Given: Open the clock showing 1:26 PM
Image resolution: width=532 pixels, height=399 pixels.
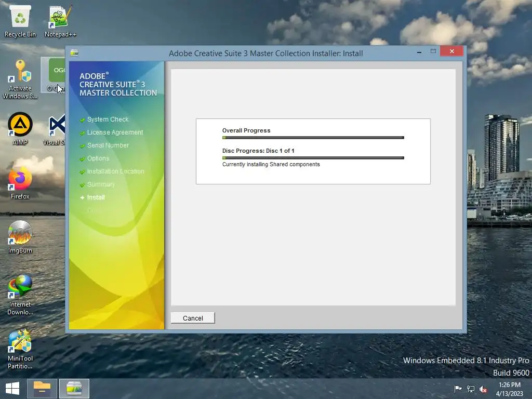Looking at the screenshot, I should pos(510,389).
